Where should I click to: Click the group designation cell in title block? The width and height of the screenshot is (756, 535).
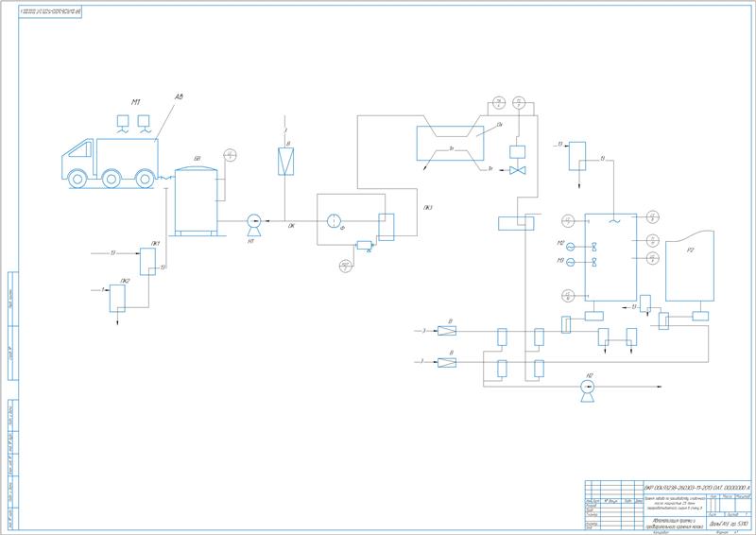click(729, 524)
